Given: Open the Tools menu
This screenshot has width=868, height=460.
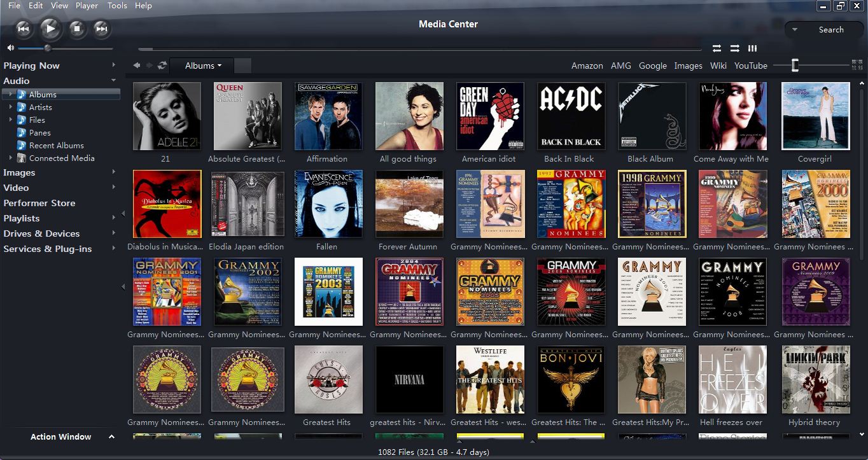Looking at the screenshot, I should tap(117, 5).
